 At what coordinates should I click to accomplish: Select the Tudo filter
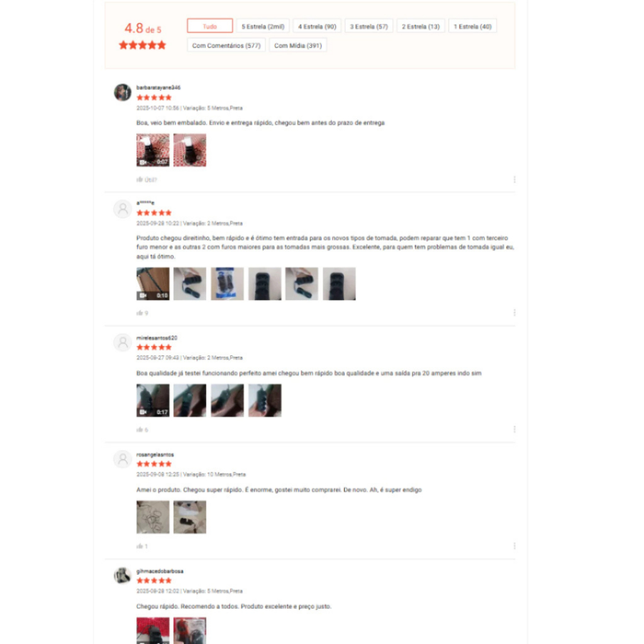tap(210, 26)
